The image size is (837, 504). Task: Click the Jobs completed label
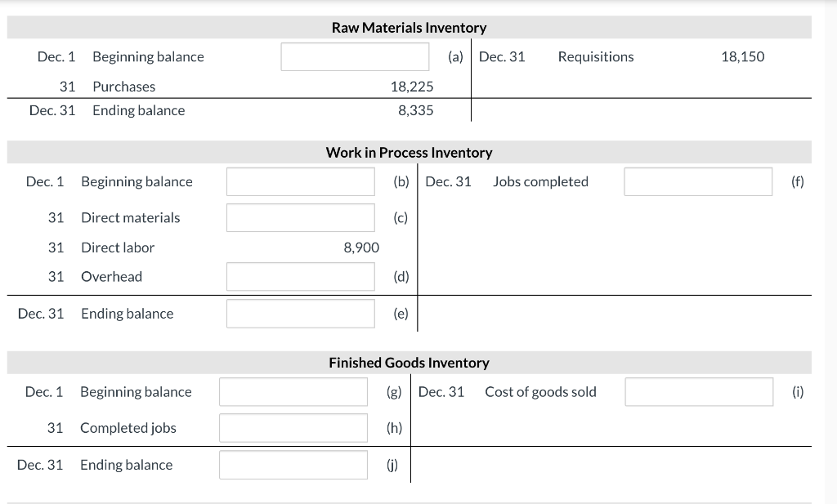click(x=540, y=181)
